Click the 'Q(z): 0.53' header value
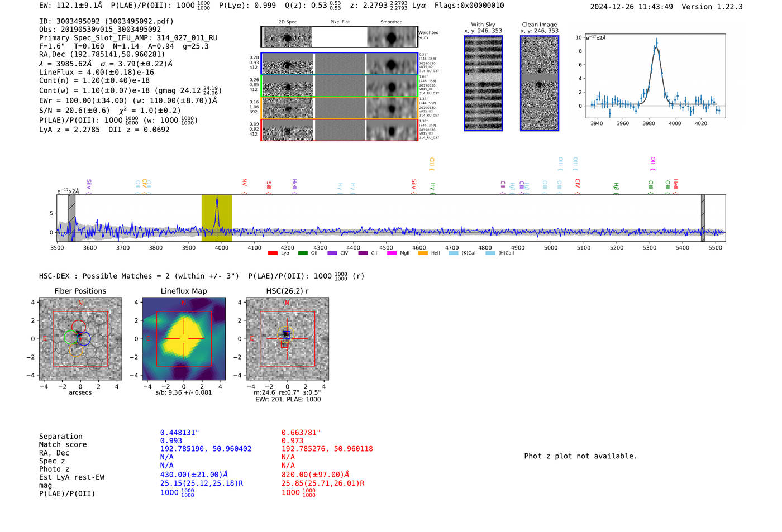782x532 pixels. click(306, 6)
